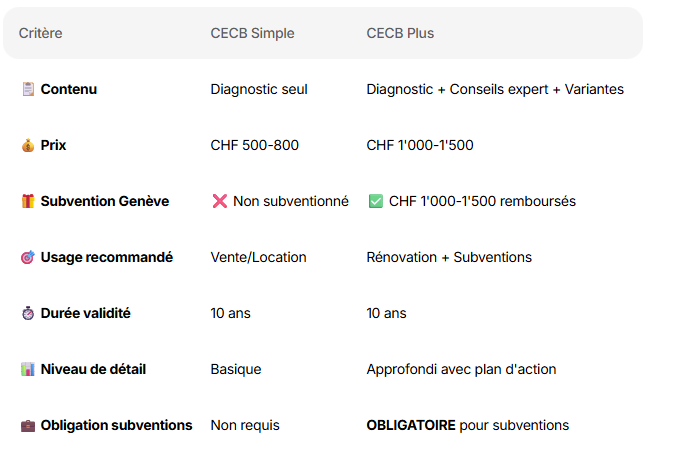Select the CECB Plus column header
The image size is (682, 453).
(400, 34)
